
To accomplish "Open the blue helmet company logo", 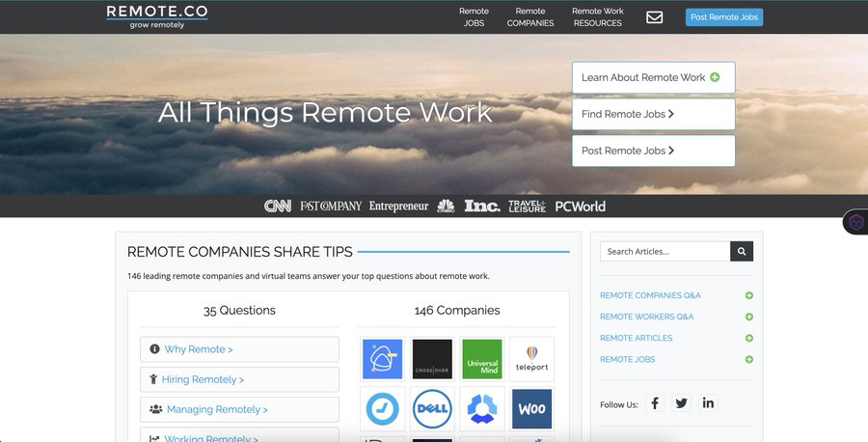I will [383, 359].
